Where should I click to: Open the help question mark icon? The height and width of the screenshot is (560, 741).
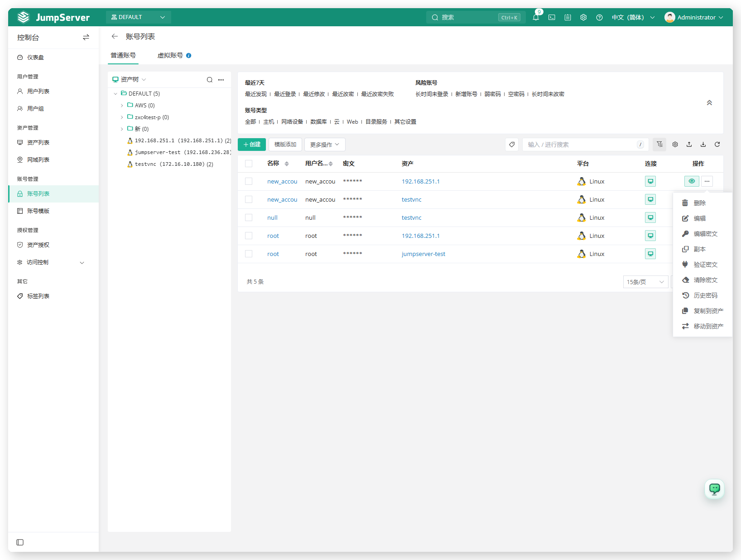tap(599, 17)
